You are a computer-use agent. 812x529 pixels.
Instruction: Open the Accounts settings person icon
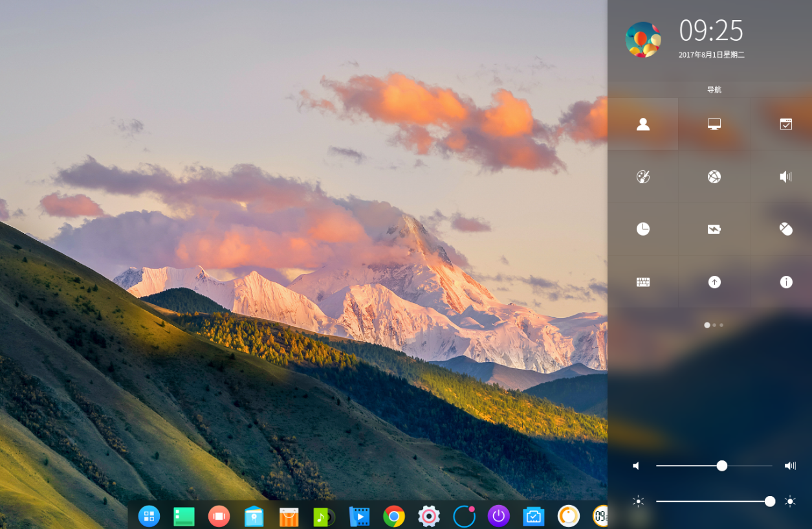(642, 124)
